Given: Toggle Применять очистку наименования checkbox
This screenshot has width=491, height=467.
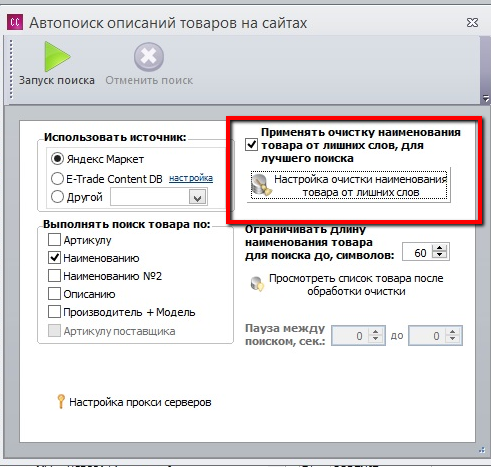Looking at the screenshot, I should pos(251,145).
